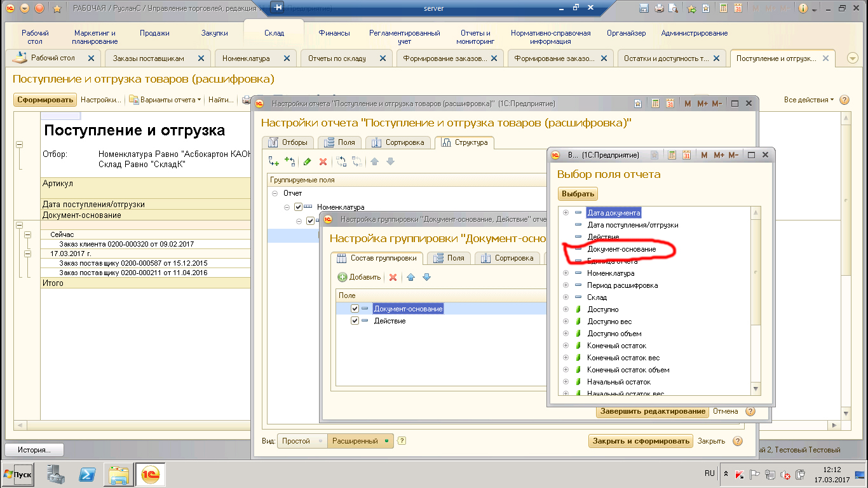868x488 pixels.
Task: Click help question mark next to Закрыть
Action: click(x=737, y=441)
